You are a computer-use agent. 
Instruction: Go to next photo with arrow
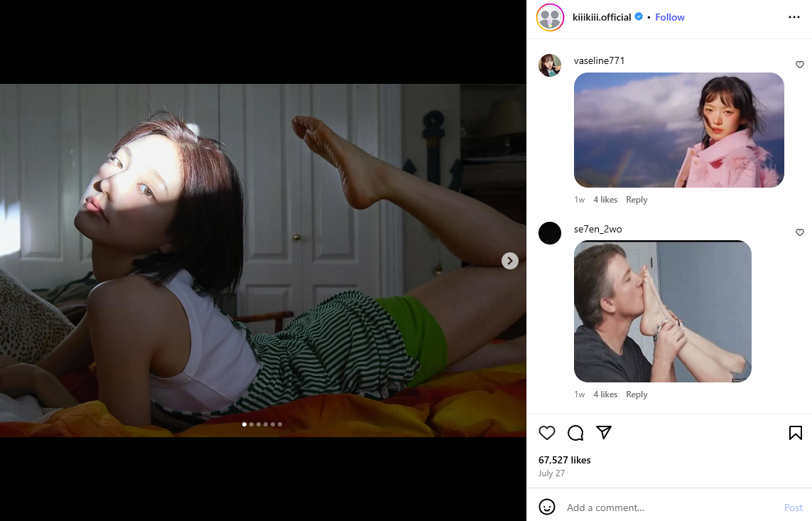coord(510,260)
